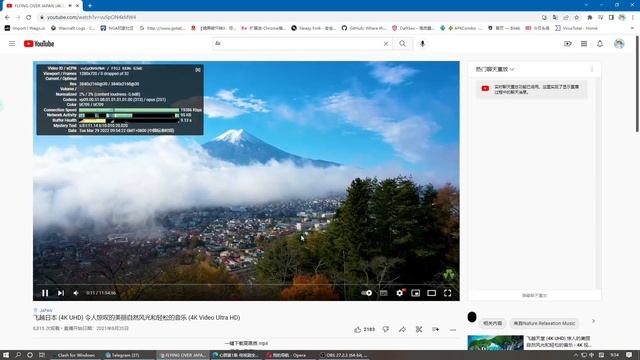Image resolution: width=640 pixels, height=360 pixels.
Task: Switch to OBS in taskbar
Action: (343, 355)
